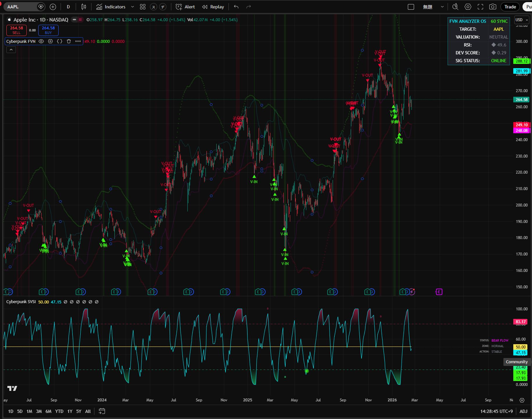Viewport: 532px width, 419px height.
Task: Click the ONLINE value beside SIG STATUS
Action: tap(499, 61)
